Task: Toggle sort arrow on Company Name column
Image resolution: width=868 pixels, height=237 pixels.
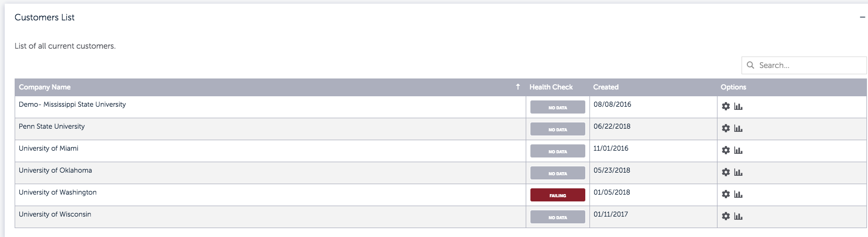Action: 518,87
